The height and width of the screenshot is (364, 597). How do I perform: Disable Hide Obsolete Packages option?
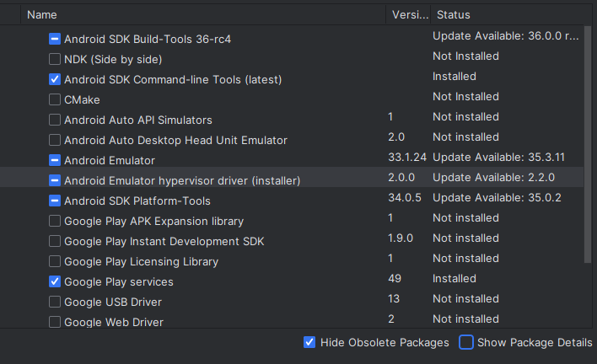click(x=309, y=342)
